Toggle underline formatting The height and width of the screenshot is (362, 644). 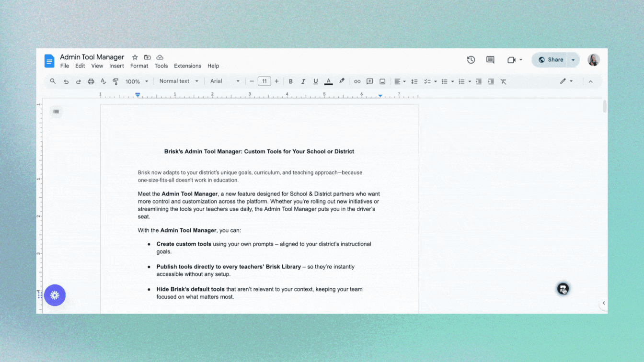pos(315,81)
